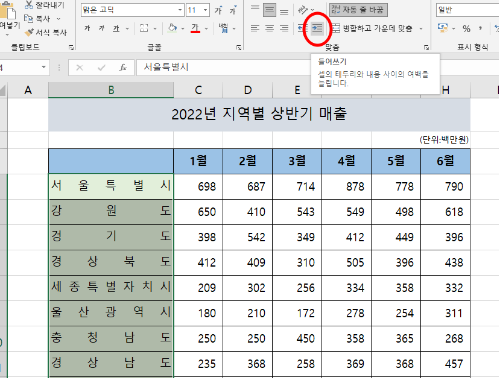
Task: Click the formula bar cancel X
Action: [x=79, y=68]
